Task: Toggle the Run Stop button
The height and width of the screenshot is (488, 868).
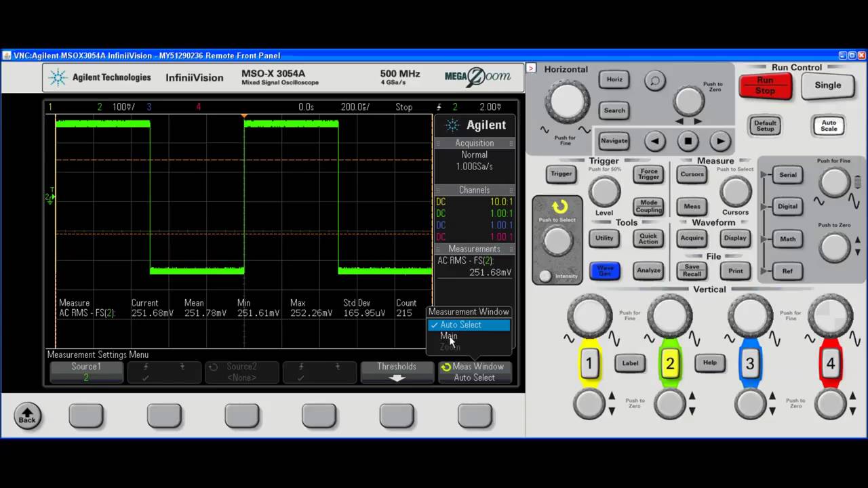Action: [766, 85]
